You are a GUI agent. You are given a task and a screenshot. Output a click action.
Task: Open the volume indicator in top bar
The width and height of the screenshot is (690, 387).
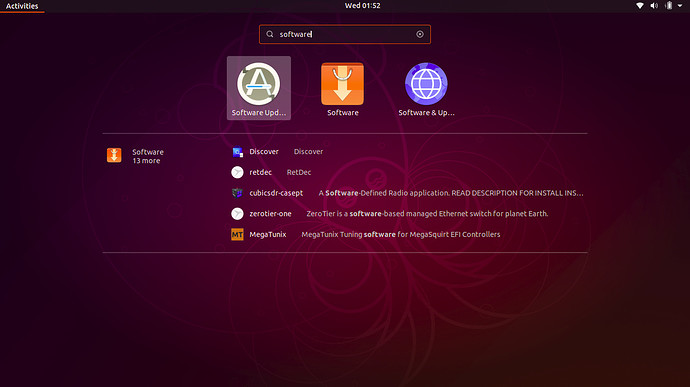(654, 6)
